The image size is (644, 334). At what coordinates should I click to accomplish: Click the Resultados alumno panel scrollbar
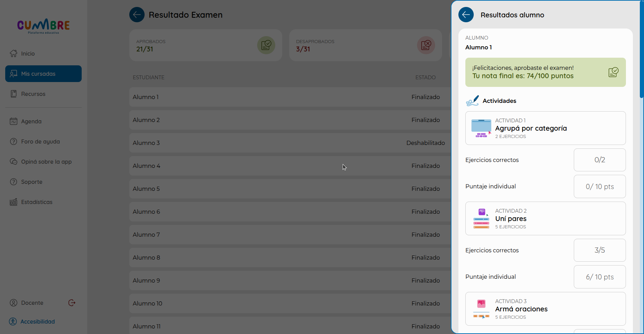point(642,49)
